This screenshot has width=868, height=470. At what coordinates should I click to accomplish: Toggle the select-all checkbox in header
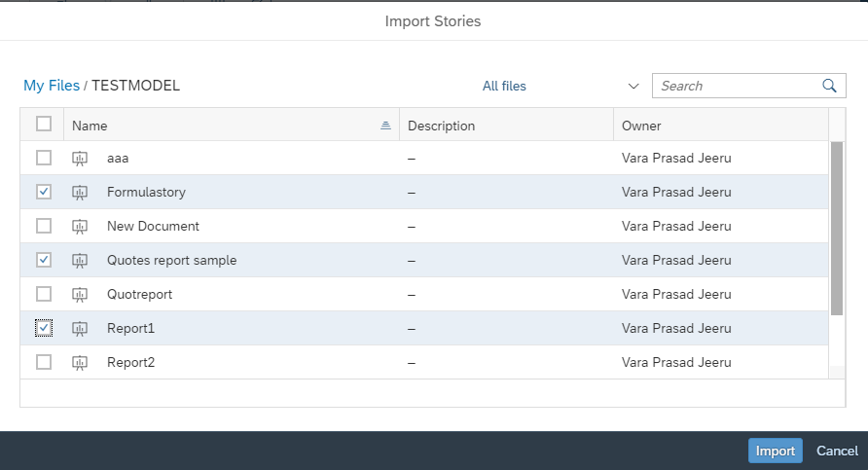(x=44, y=124)
